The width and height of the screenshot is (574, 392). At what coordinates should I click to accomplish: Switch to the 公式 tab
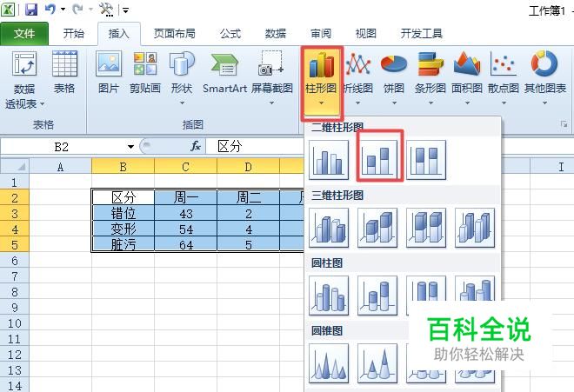(230, 34)
